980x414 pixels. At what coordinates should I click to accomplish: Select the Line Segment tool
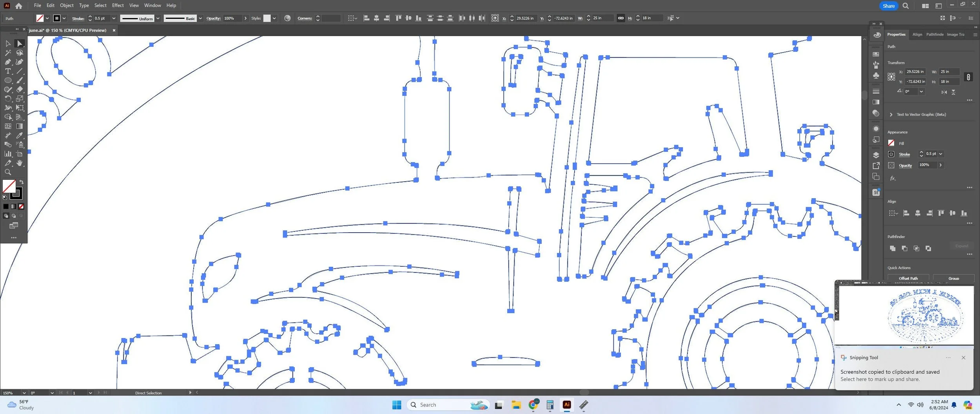pos(20,71)
